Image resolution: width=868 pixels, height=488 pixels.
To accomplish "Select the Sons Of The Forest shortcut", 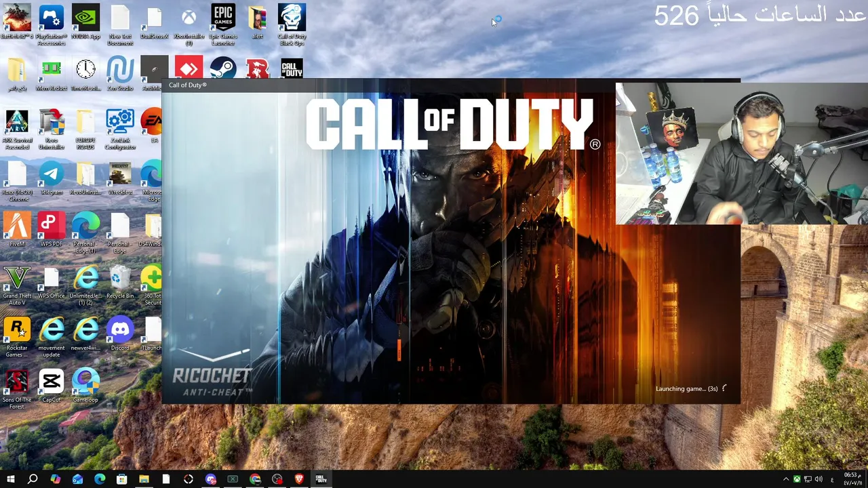I will (x=16, y=389).
